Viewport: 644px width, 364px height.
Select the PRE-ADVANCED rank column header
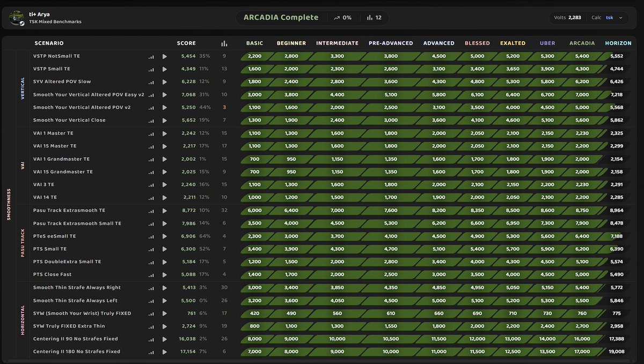click(391, 43)
